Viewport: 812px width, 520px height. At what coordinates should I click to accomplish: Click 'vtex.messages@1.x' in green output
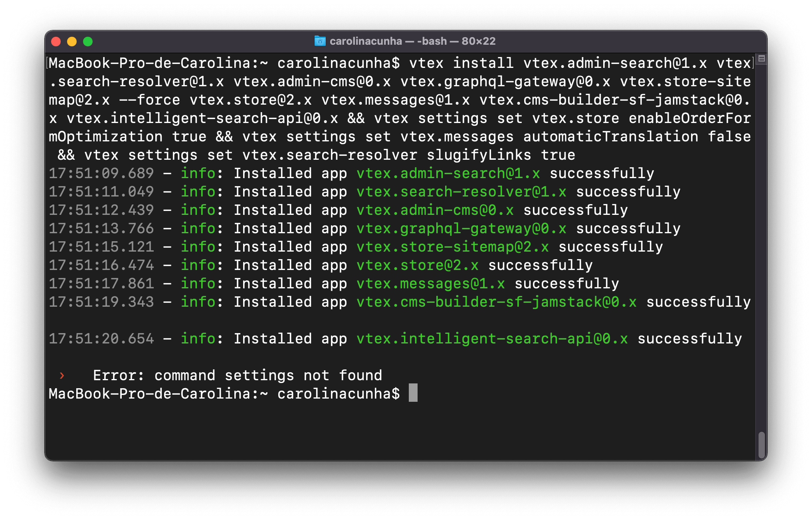pyautogui.click(x=431, y=284)
